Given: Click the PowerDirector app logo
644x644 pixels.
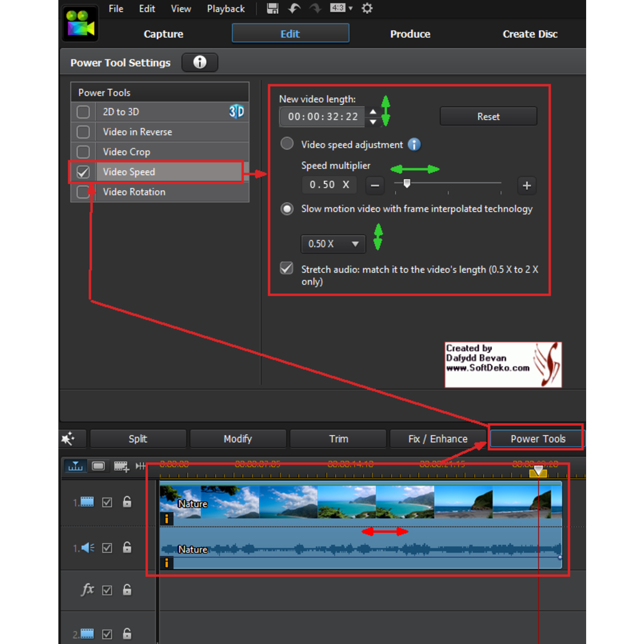Looking at the screenshot, I should 79,23.
